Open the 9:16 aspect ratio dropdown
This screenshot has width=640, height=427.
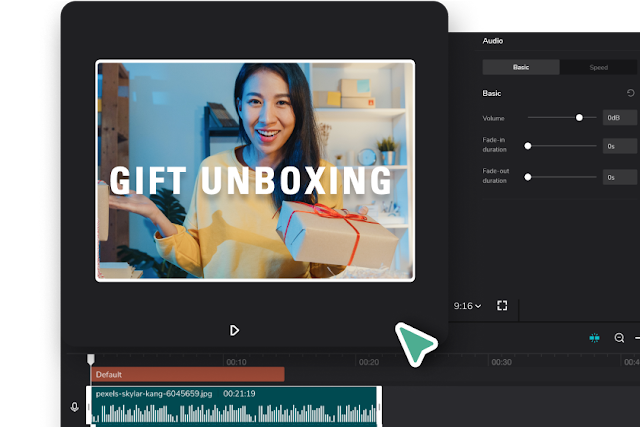point(467,305)
